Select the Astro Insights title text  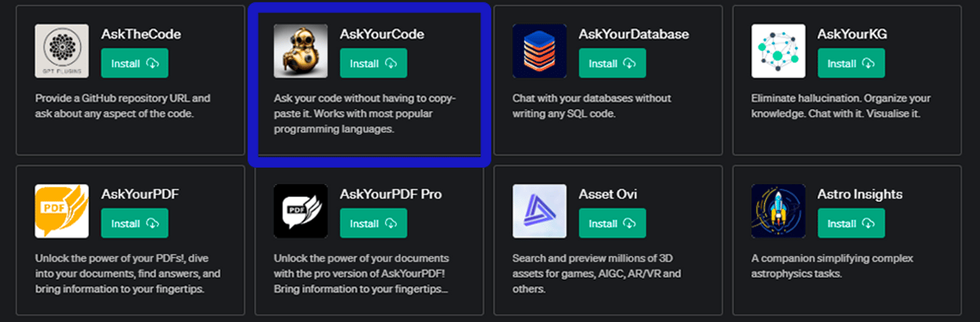[x=860, y=194]
